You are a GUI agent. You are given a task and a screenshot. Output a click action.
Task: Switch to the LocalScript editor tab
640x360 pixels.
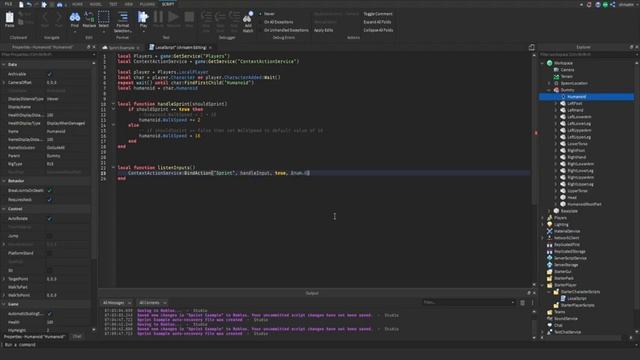pyautogui.click(x=180, y=47)
